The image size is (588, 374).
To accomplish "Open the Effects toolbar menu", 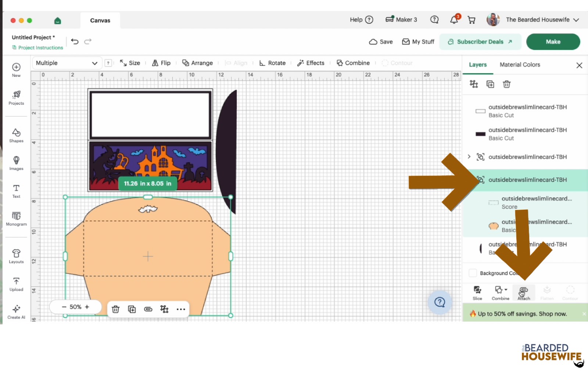I will (311, 63).
